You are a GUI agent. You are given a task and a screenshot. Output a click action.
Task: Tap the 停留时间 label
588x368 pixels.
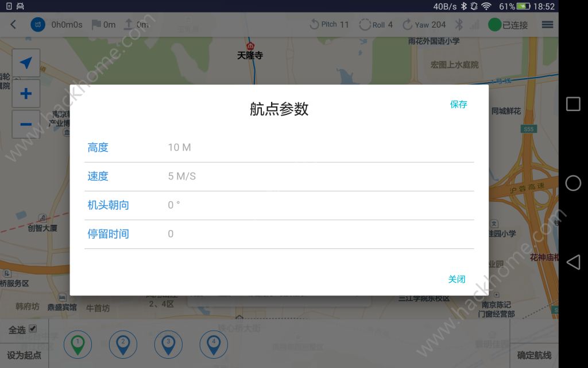tap(109, 234)
